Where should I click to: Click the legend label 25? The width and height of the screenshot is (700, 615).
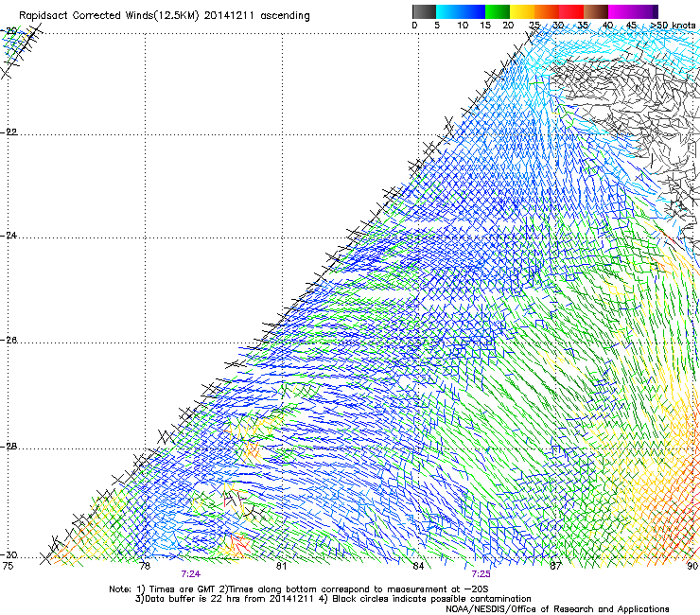coord(534,26)
